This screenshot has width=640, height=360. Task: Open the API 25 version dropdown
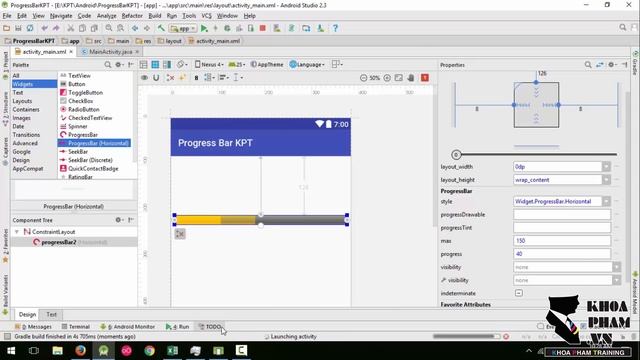[x=237, y=64]
